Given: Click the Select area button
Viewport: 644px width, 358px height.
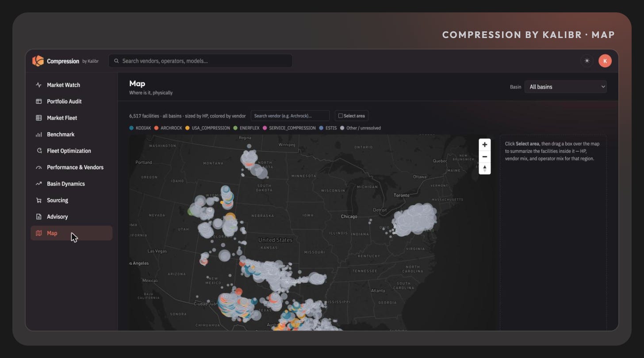Looking at the screenshot, I should click(x=352, y=116).
